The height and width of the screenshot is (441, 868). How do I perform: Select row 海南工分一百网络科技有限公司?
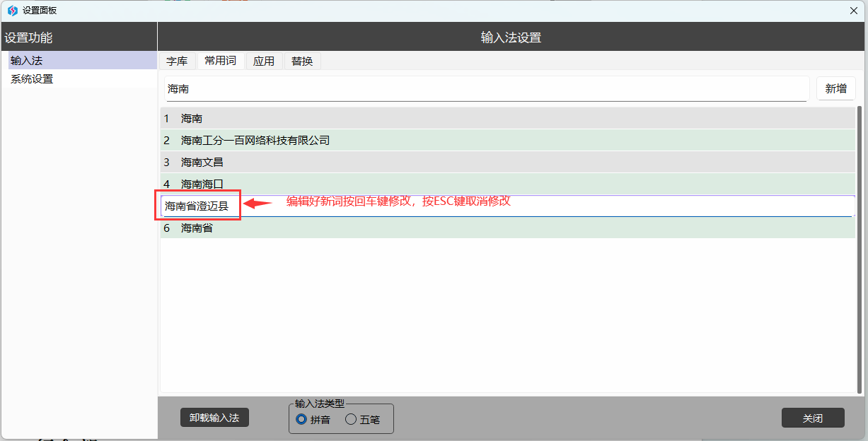pyautogui.click(x=507, y=140)
